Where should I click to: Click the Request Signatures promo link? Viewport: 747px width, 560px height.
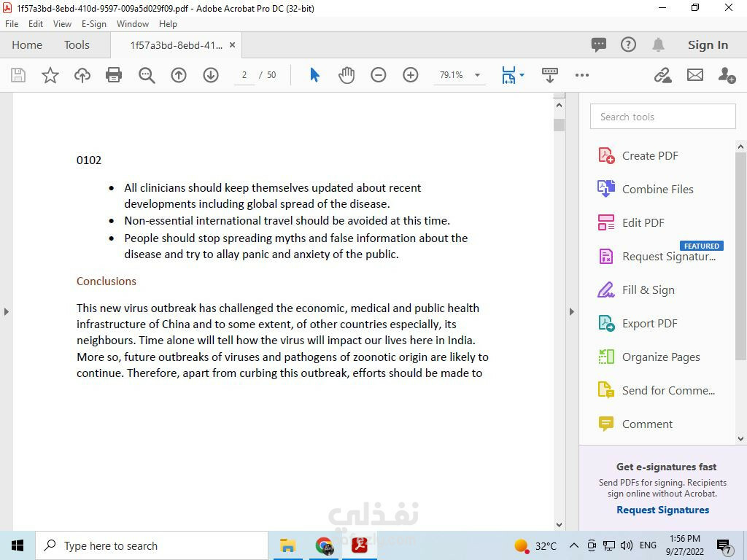(x=662, y=510)
